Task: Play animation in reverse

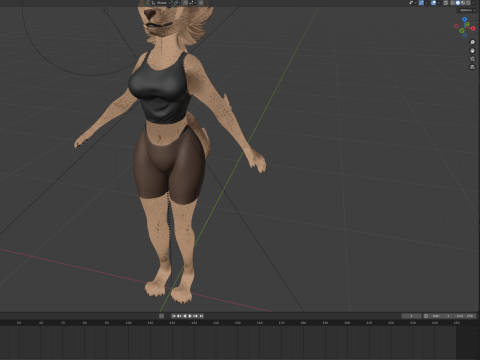Action: tap(185, 316)
